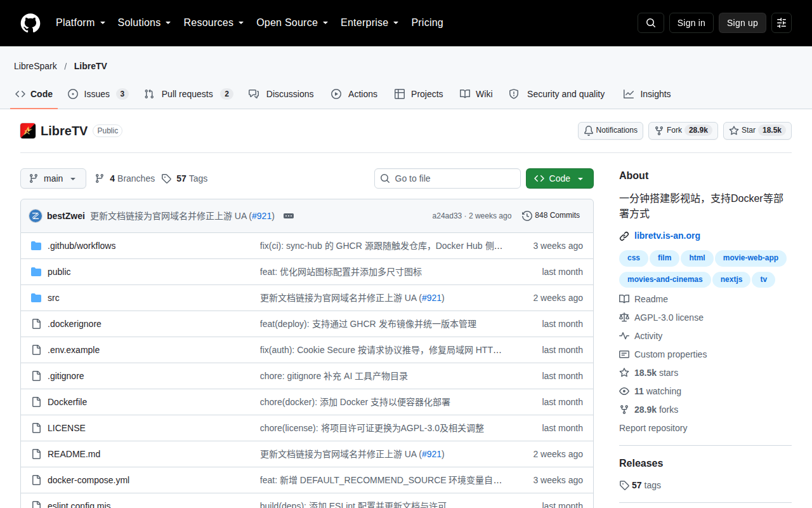Open the libretv.is-an.org website link

(x=667, y=236)
